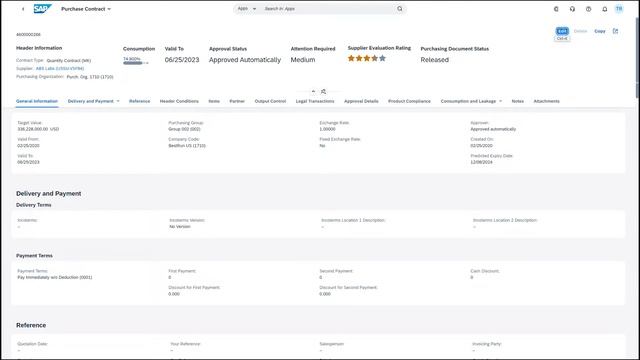
Task: Click the Pay Immediately w/o Deduction value
Action: (55, 277)
